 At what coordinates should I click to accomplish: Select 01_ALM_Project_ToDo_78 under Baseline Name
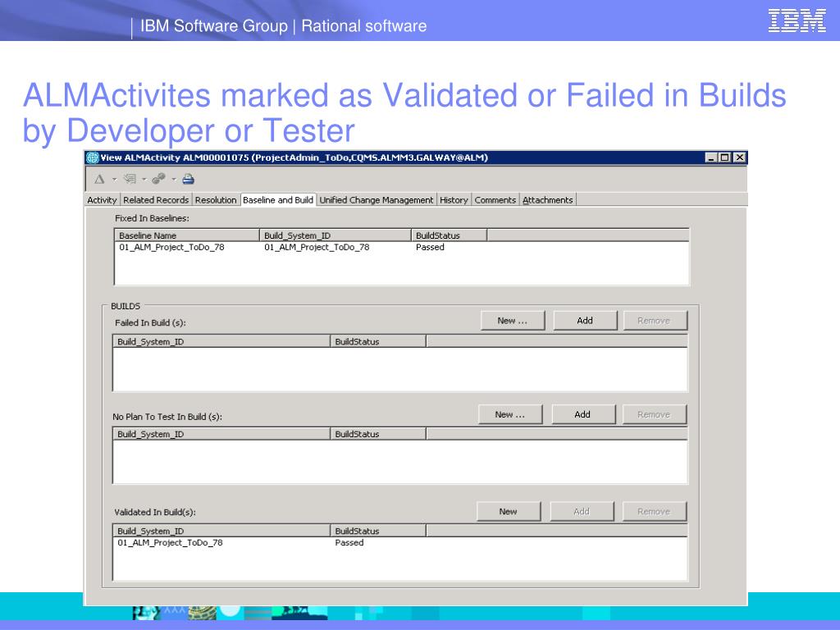pos(171,247)
